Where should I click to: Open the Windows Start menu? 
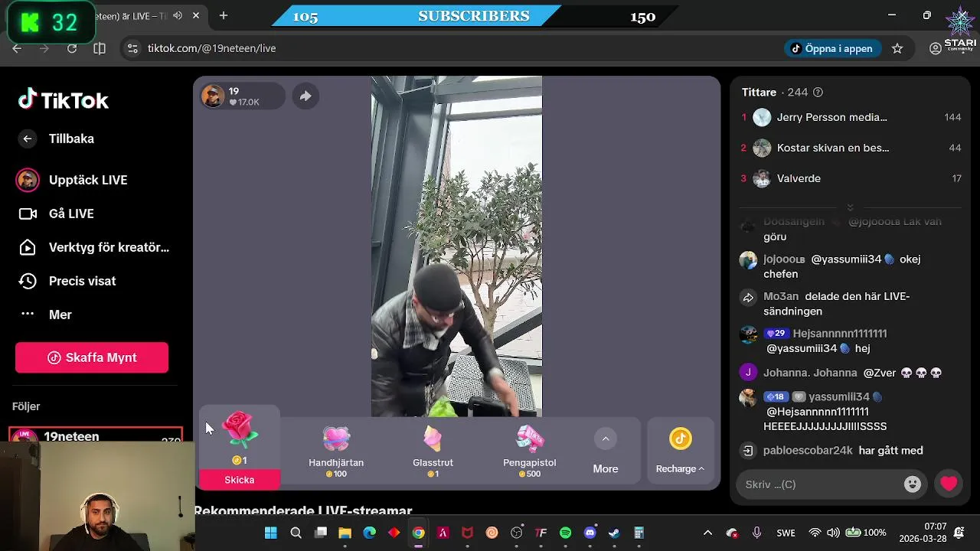271,533
